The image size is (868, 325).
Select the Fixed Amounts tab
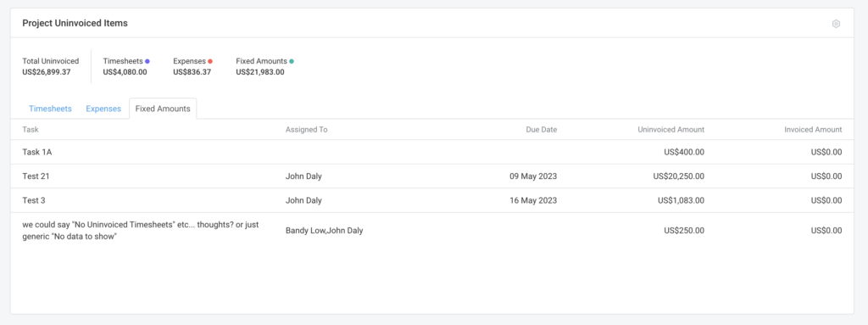(163, 109)
